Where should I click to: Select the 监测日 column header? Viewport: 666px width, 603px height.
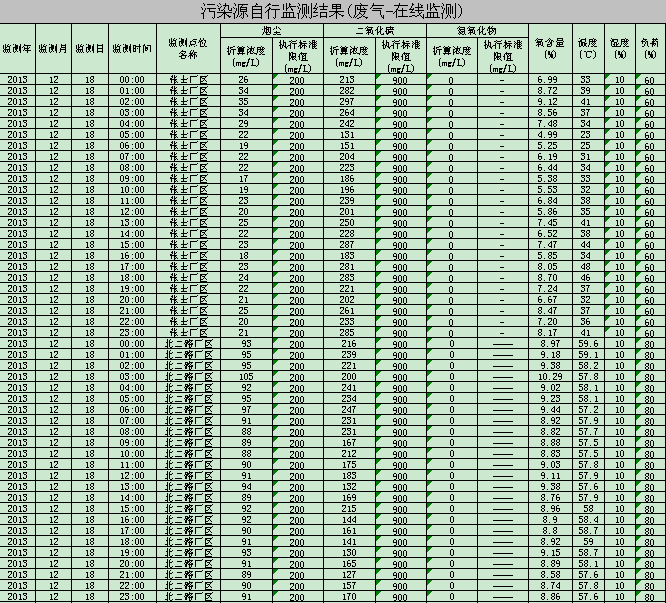point(90,48)
